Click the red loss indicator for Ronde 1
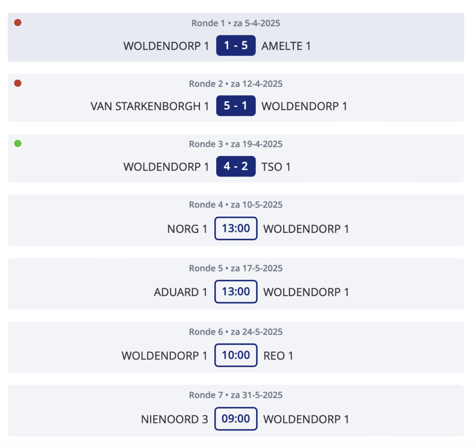 (x=18, y=23)
